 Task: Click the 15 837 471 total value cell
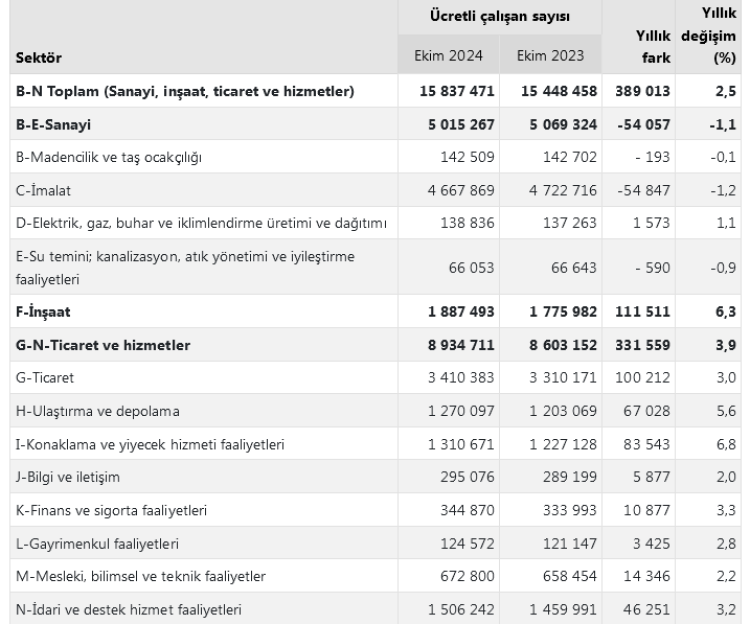click(x=458, y=93)
